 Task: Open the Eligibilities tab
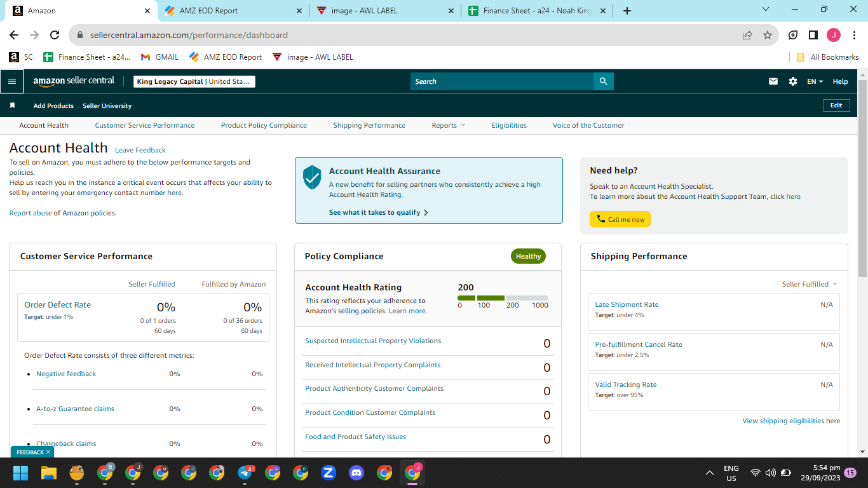pos(509,125)
